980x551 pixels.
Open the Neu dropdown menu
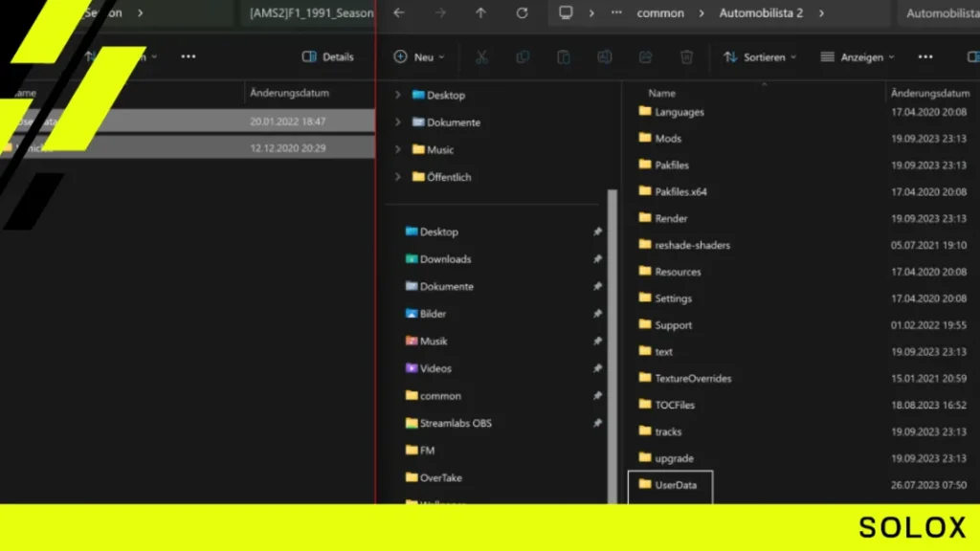pyautogui.click(x=419, y=56)
